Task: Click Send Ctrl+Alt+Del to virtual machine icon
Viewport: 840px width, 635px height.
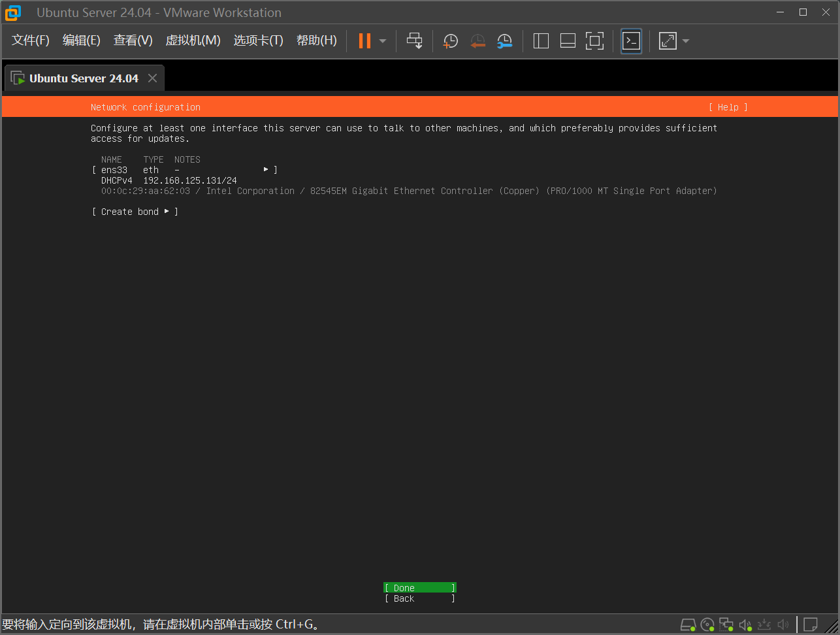Action: pos(415,41)
